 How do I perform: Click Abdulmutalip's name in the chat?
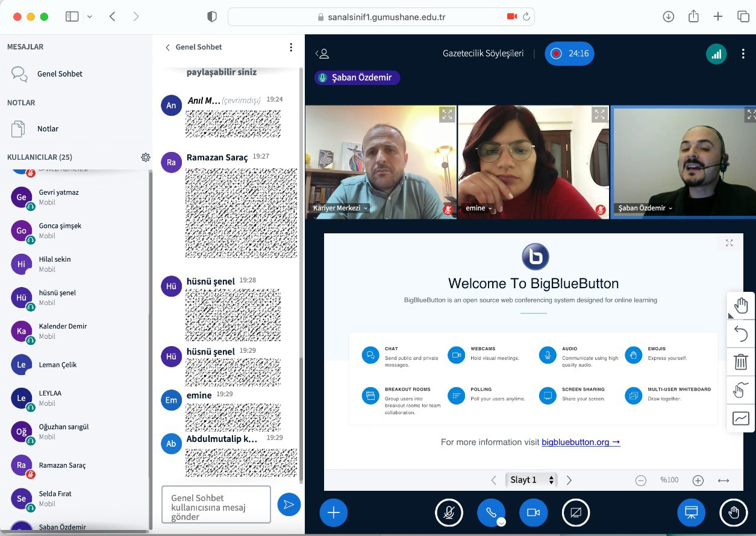[x=222, y=439]
